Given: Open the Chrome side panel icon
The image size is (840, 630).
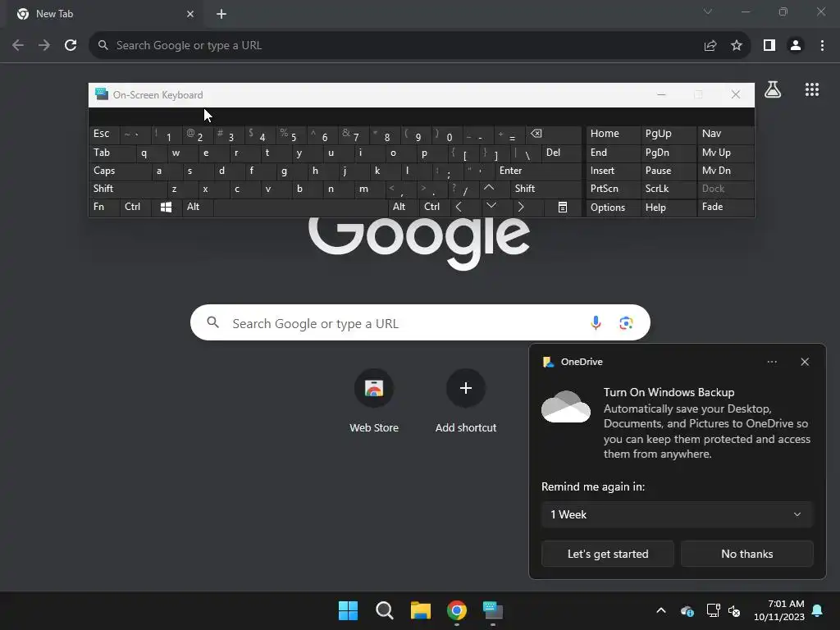Looking at the screenshot, I should [x=769, y=46].
